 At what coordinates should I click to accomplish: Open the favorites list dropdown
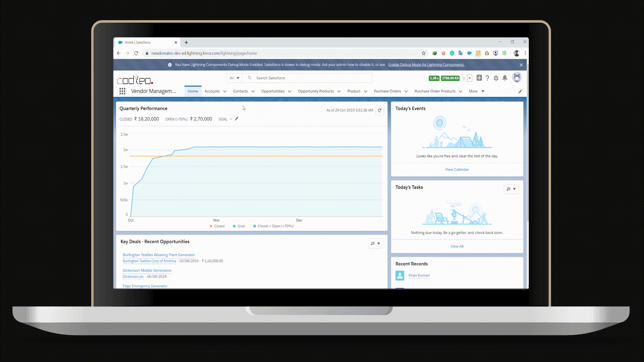(470, 78)
